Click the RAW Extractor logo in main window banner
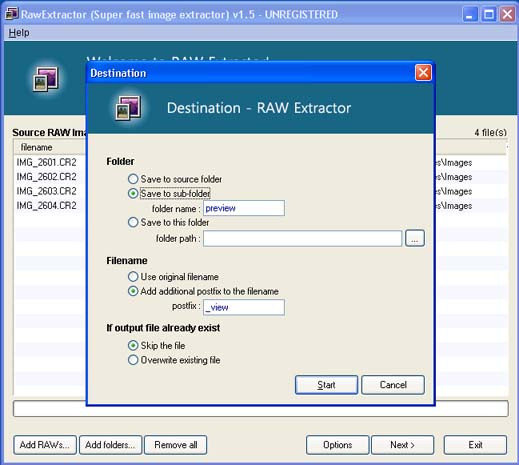The height and width of the screenshot is (465, 519). (x=45, y=79)
